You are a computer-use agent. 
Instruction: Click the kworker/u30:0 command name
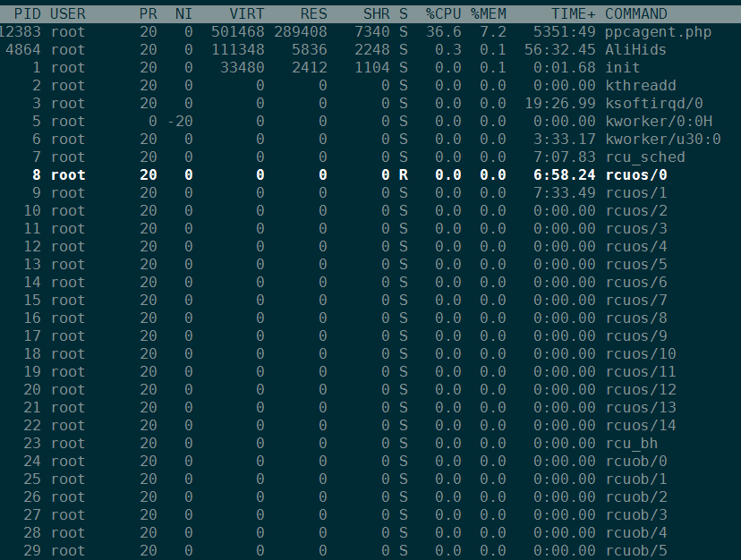tap(663, 140)
